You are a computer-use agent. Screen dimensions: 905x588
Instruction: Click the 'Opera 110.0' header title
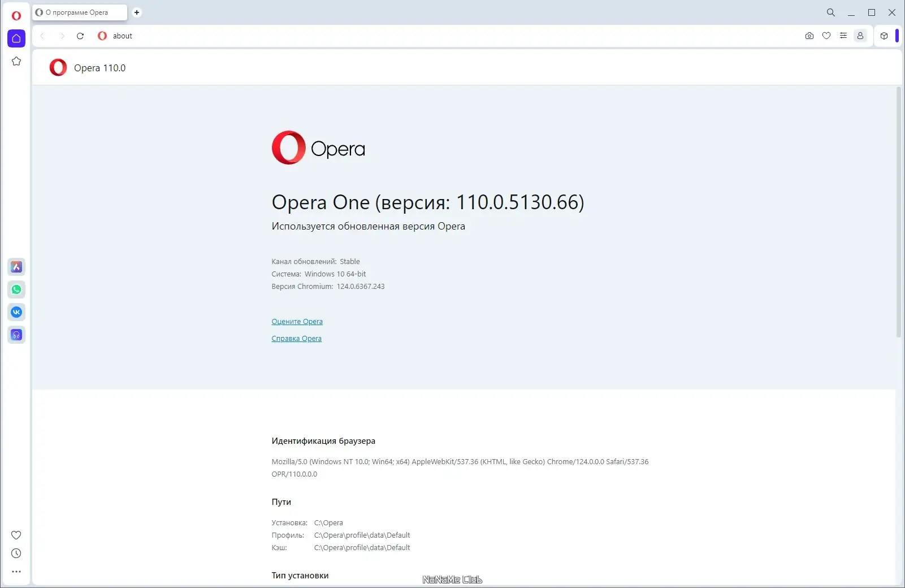99,68
